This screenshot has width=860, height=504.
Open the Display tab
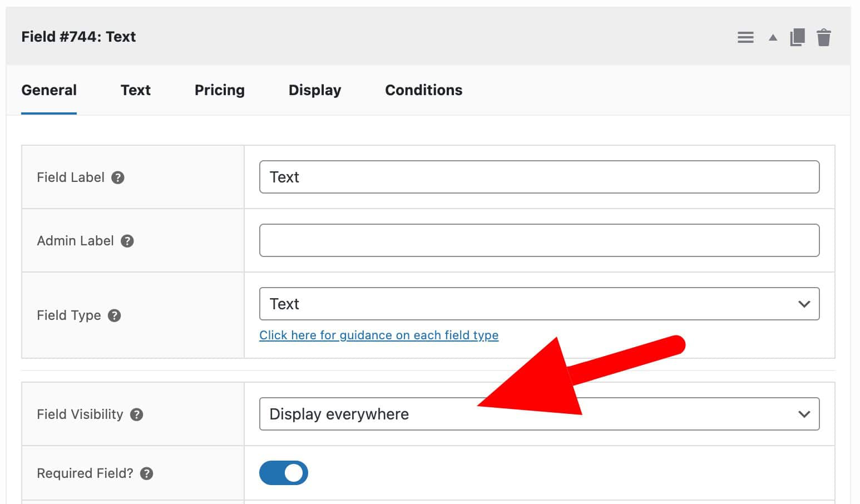coord(314,90)
